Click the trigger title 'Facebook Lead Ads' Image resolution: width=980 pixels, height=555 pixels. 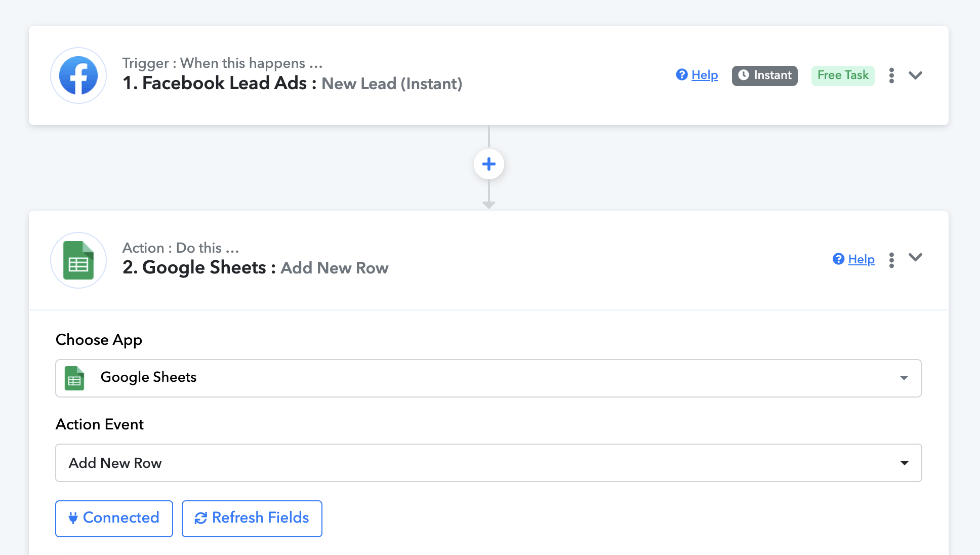[x=225, y=83]
